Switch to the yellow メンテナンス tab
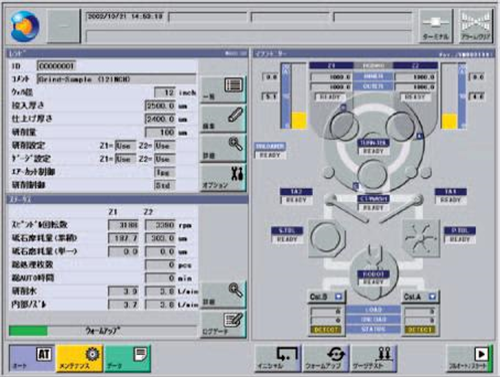The height and width of the screenshot is (377, 500). pyautogui.click(x=80, y=358)
